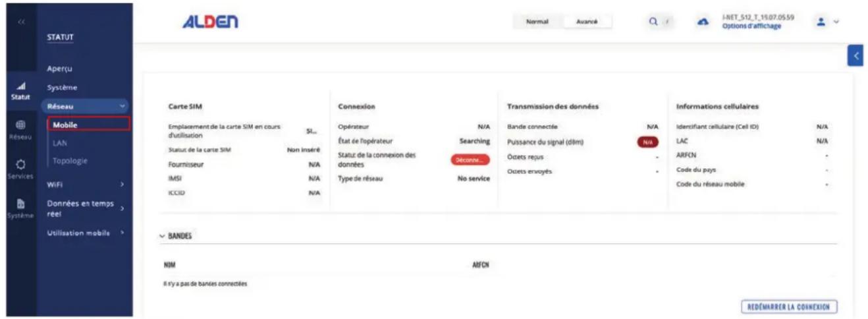Click the red N/A signal power badge
Image resolution: width=868 pixels, height=319 pixels.
[x=647, y=142]
